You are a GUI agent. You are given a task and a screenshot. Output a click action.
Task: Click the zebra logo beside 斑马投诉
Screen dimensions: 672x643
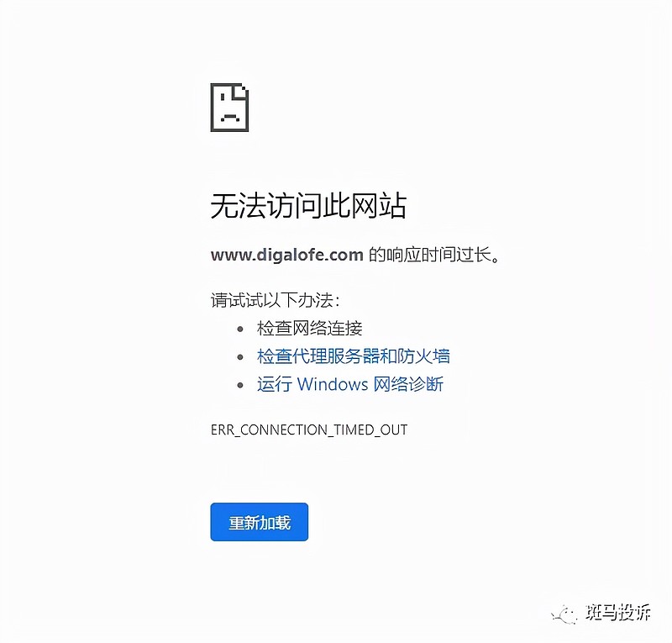pos(564,615)
